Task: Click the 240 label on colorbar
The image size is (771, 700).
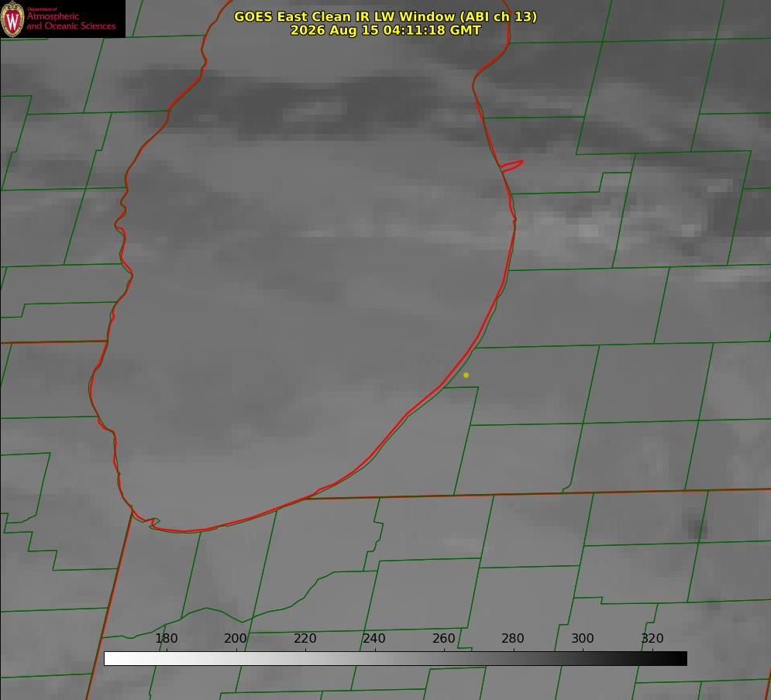Action: (374, 638)
